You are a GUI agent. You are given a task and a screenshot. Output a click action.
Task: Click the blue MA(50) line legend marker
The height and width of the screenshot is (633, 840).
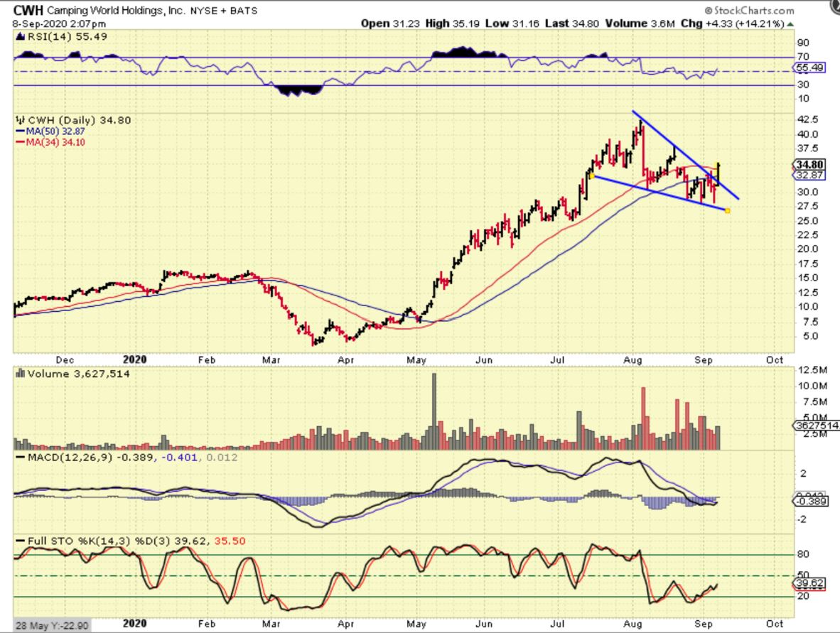[x=21, y=131]
